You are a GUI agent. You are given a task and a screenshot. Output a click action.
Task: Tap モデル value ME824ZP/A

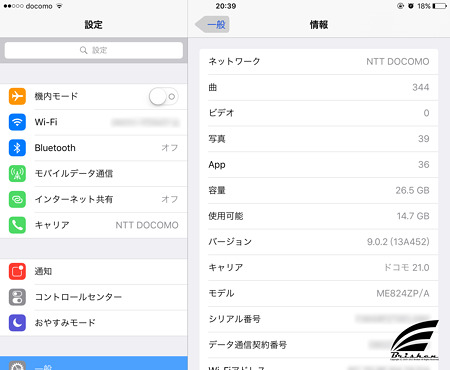[x=403, y=293]
